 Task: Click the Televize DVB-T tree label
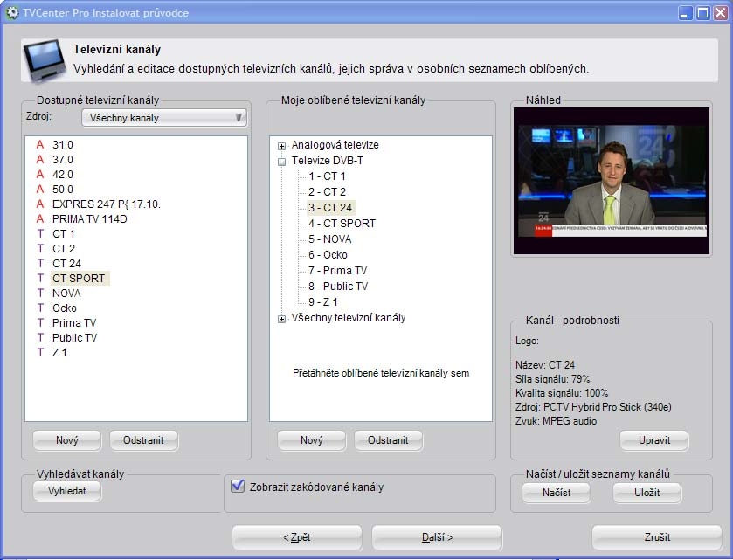pos(328,161)
